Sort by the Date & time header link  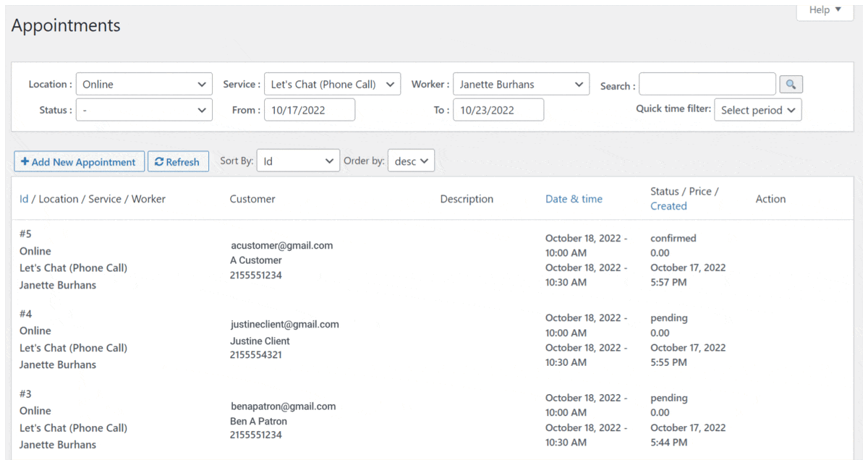[574, 199]
